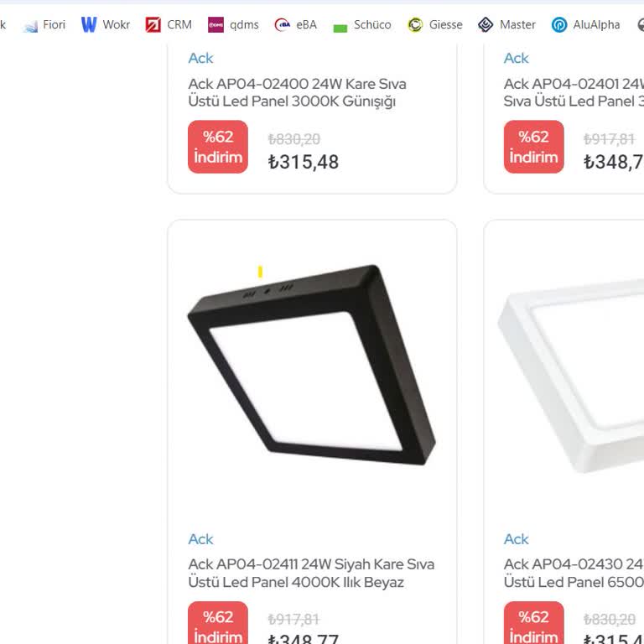This screenshot has width=644, height=644.
Task: Click the Wokr bookmark W icon
Action: [89, 25]
